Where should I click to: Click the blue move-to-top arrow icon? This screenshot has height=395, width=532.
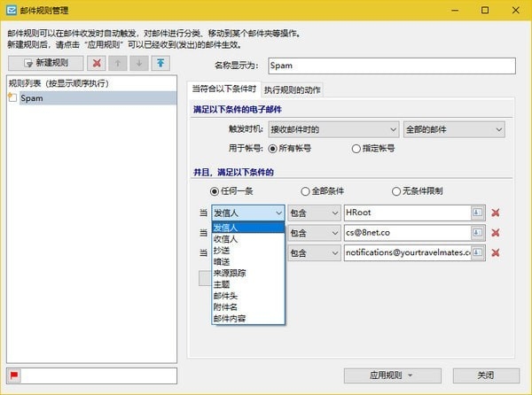[x=160, y=63]
